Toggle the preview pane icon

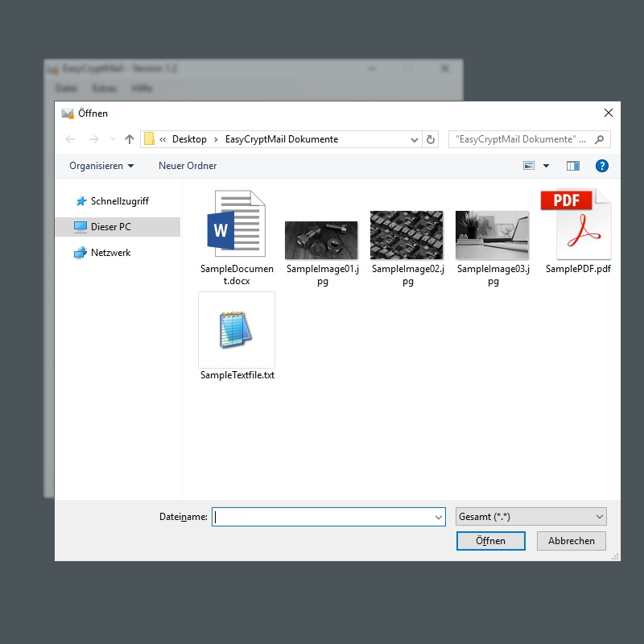573,166
